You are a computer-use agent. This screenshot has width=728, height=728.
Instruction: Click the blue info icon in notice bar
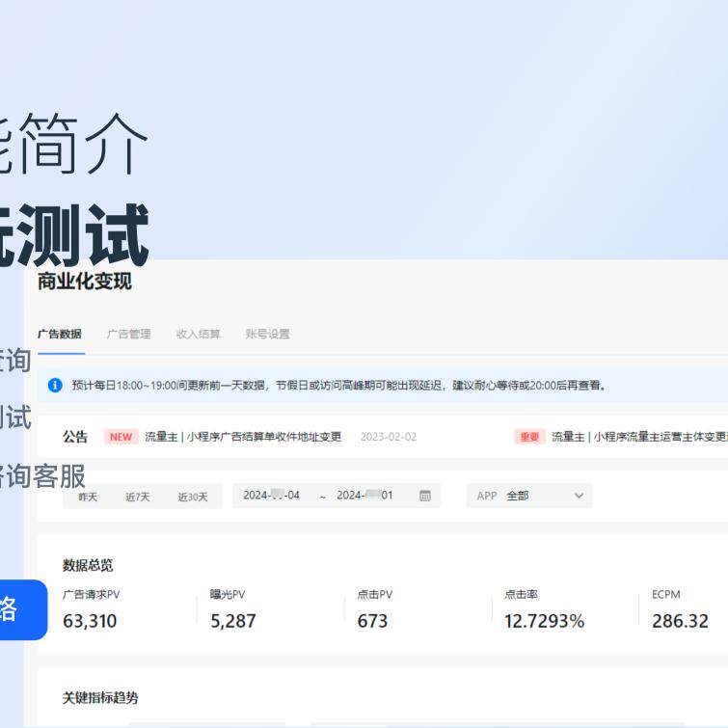[x=55, y=385]
